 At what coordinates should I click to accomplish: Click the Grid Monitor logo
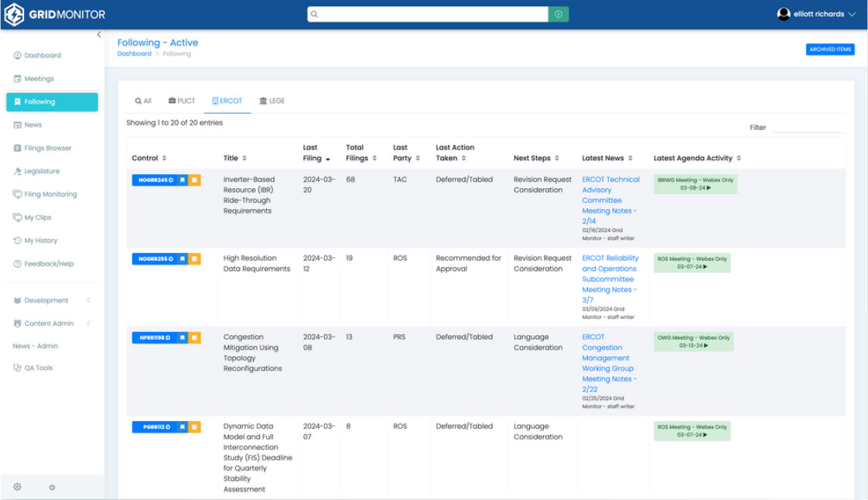pos(54,14)
